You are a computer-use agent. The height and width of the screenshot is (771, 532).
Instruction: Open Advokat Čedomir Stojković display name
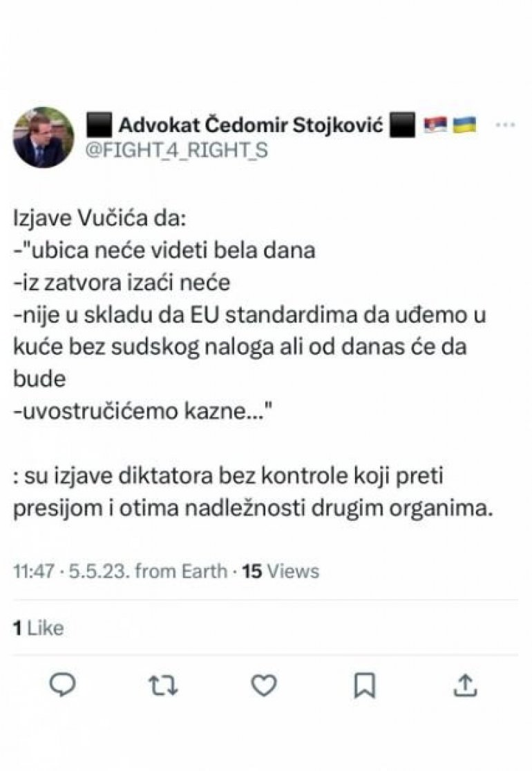coord(251,125)
